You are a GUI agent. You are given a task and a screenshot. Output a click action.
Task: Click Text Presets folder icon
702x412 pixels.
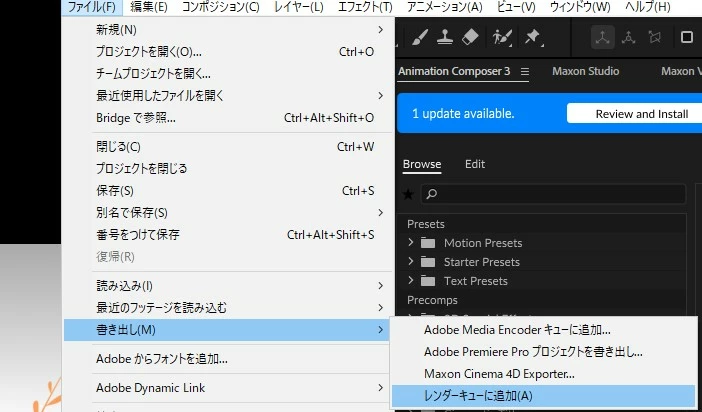[x=428, y=281]
